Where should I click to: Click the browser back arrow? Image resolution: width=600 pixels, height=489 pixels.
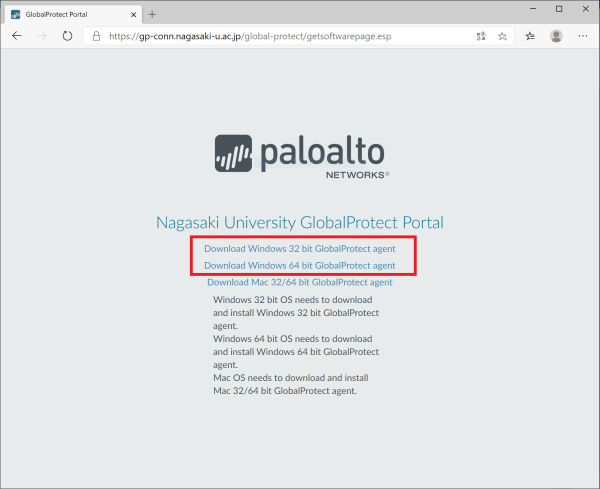pyautogui.click(x=17, y=35)
